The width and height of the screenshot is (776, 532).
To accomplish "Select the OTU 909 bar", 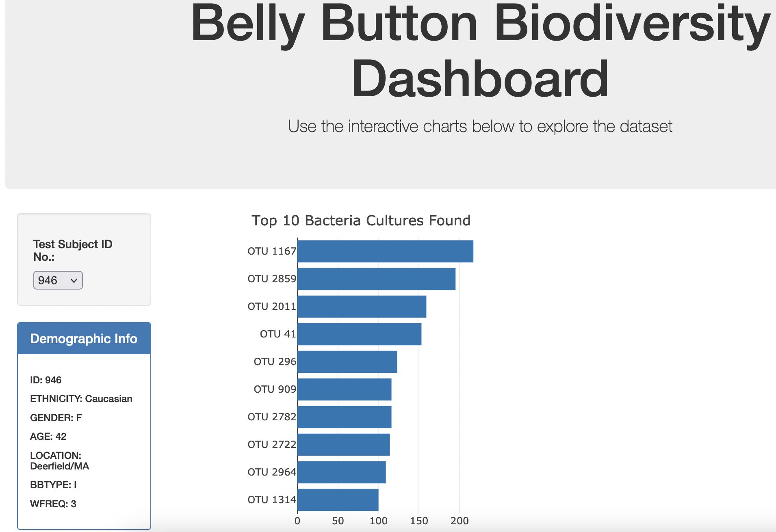I will [x=343, y=389].
